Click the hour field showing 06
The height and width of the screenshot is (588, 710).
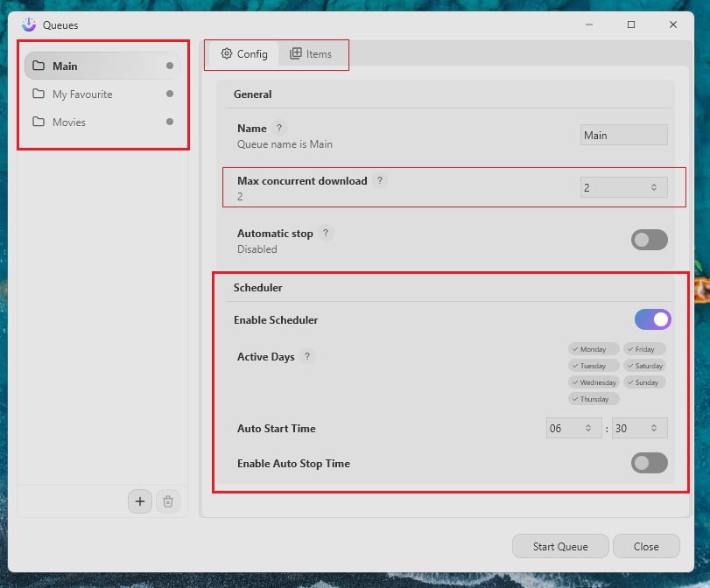pyautogui.click(x=573, y=428)
